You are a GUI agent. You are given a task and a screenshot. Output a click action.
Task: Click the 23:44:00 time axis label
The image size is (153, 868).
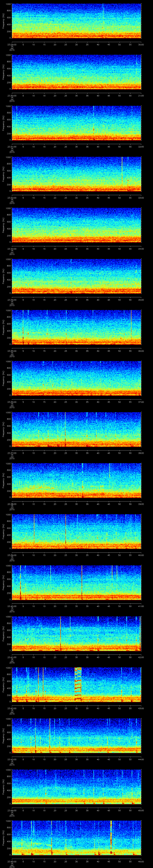[x=12, y=810]
